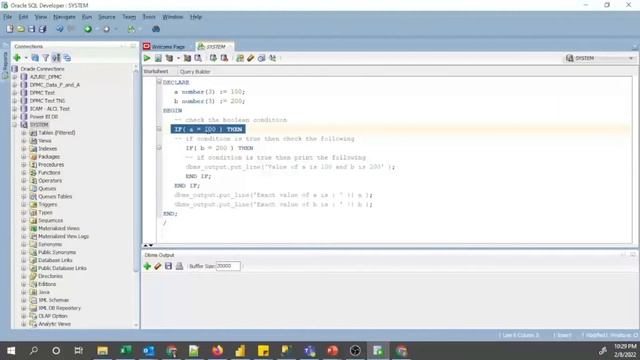640x360 pixels.
Task: Select the Directories tree item
Action: [50, 276]
